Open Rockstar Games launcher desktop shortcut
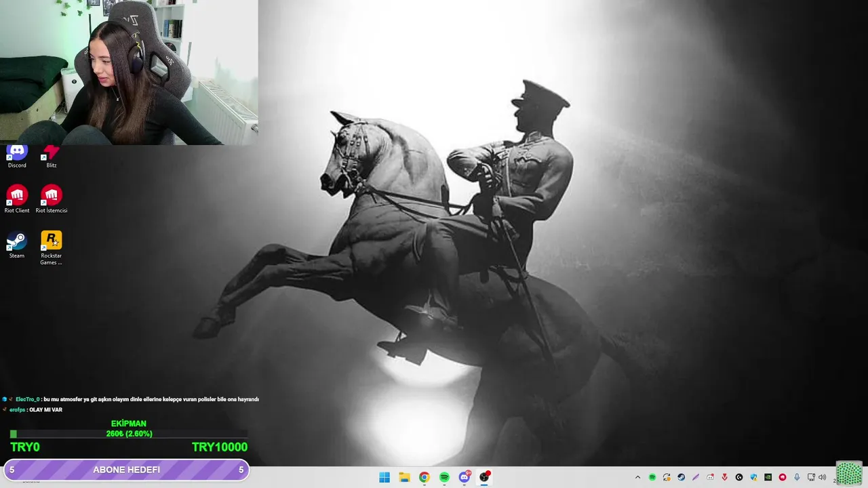Viewport: 868px width, 488px height. pos(52,248)
